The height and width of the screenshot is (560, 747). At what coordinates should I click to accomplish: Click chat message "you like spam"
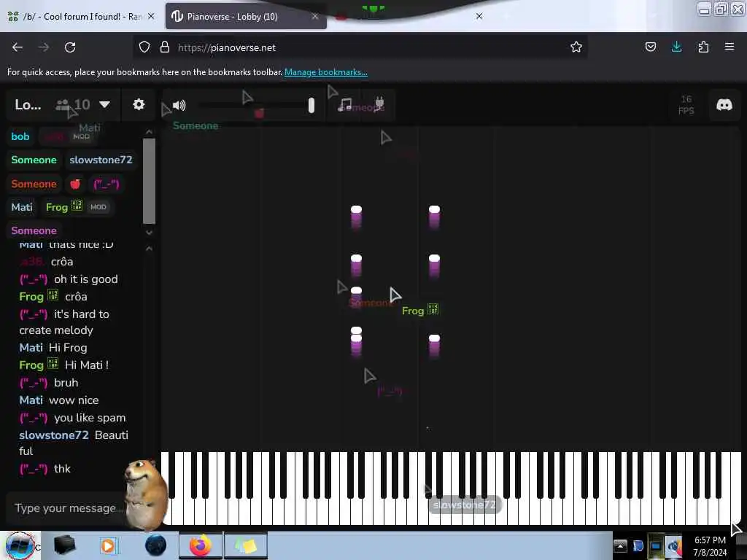pyautogui.click(x=90, y=418)
